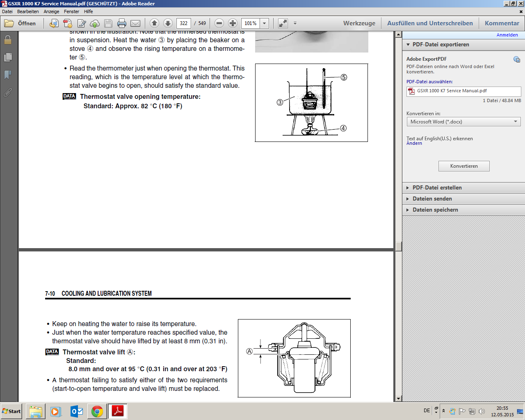Click the network tray icon
The width and height of the screenshot is (525, 420).
pyautogui.click(x=472, y=411)
